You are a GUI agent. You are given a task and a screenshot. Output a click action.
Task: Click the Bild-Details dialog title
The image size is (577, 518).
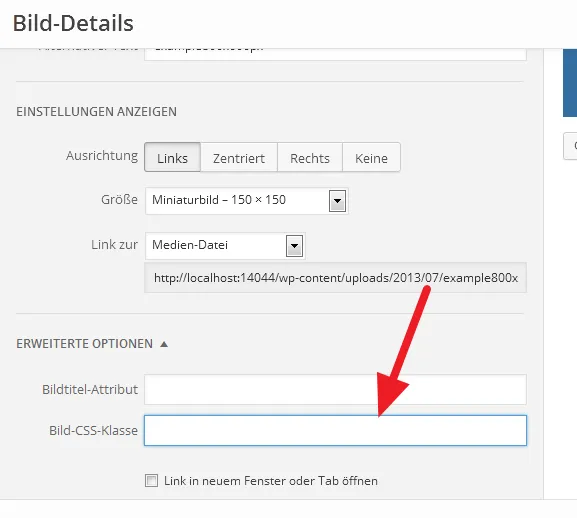73,23
